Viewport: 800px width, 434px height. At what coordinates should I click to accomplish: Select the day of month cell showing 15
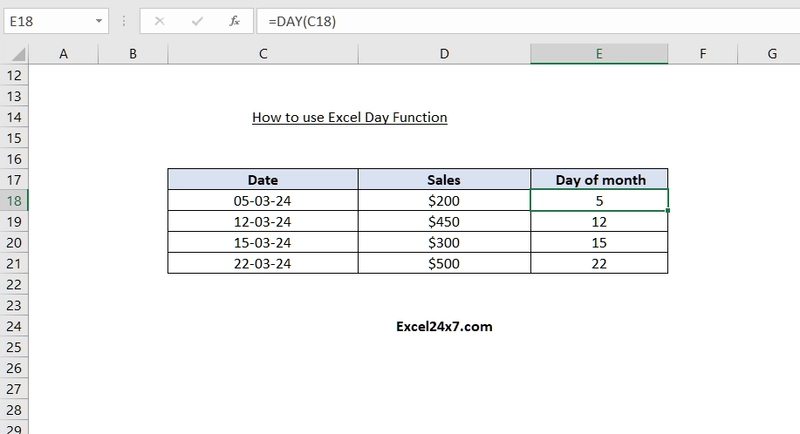tap(599, 243)
